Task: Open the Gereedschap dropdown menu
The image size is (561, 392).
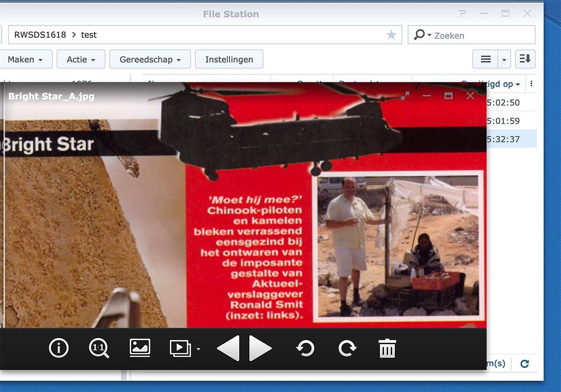Action: [x=150, y=59]
